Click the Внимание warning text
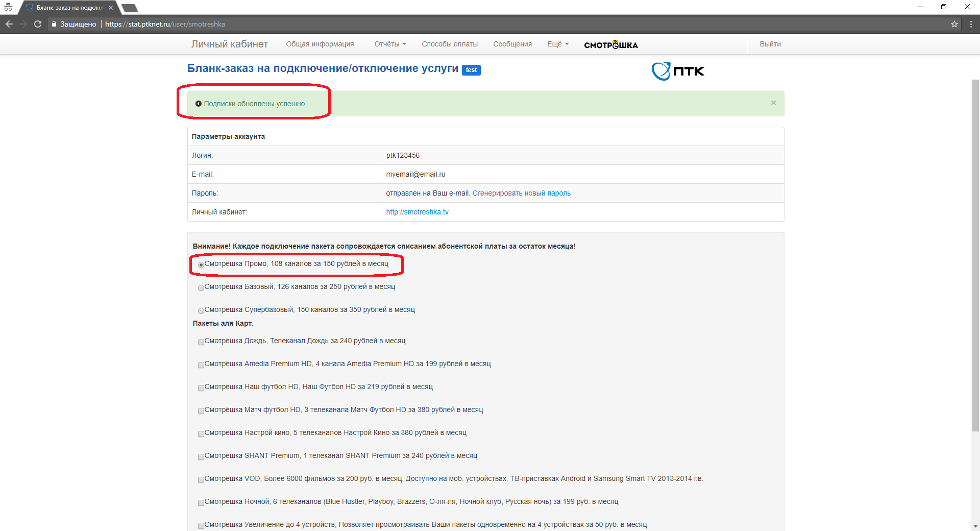The image size is (980, 531). coord(384,246)
